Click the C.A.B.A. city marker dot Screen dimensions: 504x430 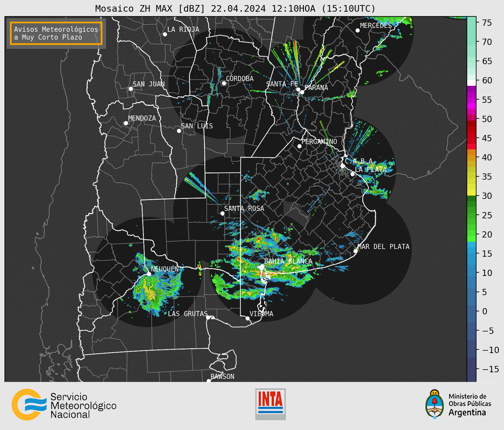click(343, 166)
